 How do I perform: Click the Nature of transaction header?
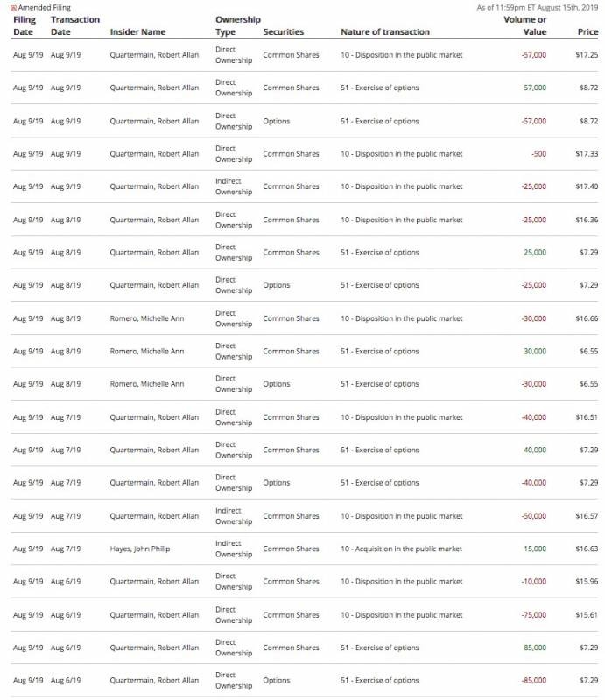(385, 32)
